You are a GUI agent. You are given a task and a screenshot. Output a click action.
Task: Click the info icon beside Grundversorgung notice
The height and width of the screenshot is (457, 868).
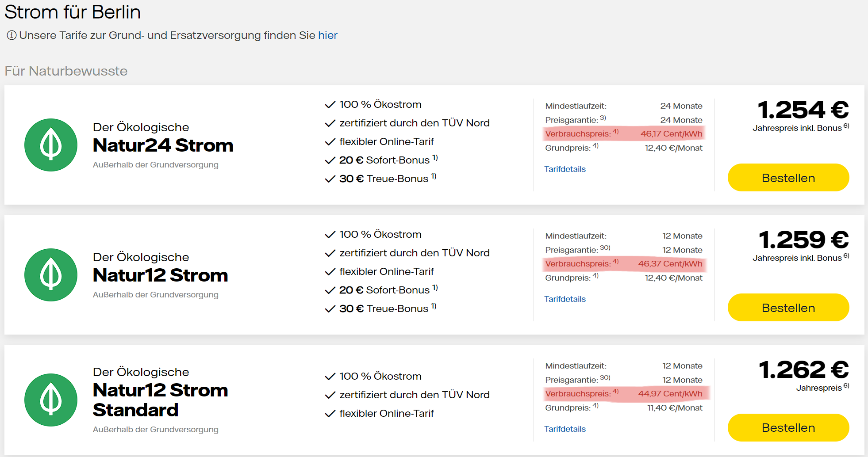12,35
